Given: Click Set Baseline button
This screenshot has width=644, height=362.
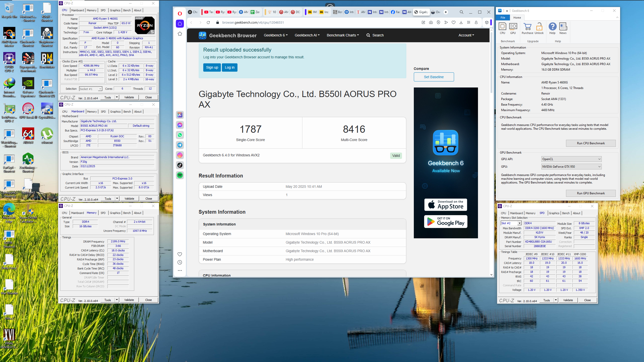Looking at the screenshot, I should tap(434, 77).
